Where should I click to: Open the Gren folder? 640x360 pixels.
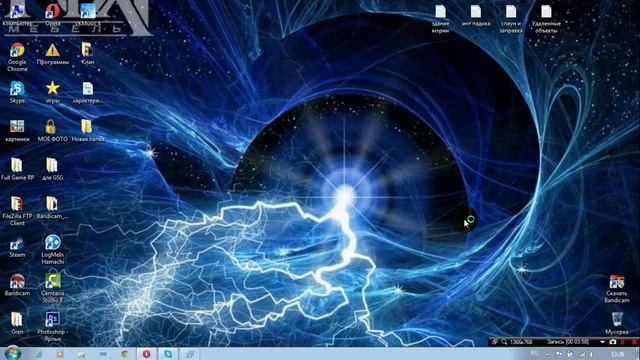[17, 323]
